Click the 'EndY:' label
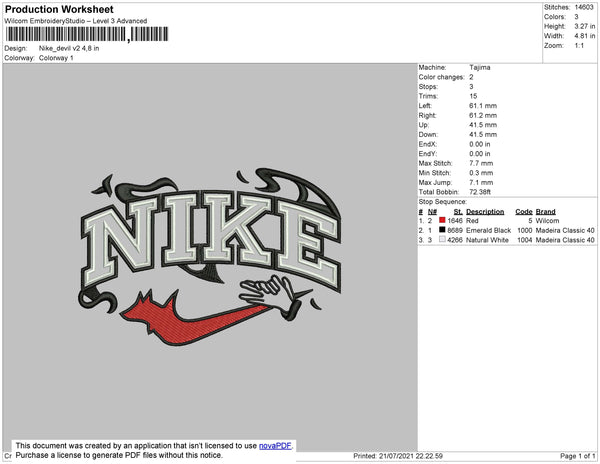 (x=427, y=154)
